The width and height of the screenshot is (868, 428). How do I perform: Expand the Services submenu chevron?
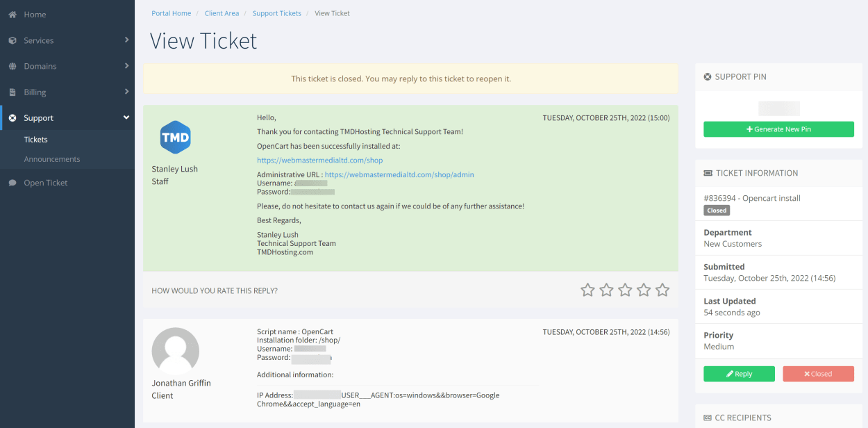pyautogui.click(x=126, y=40)
